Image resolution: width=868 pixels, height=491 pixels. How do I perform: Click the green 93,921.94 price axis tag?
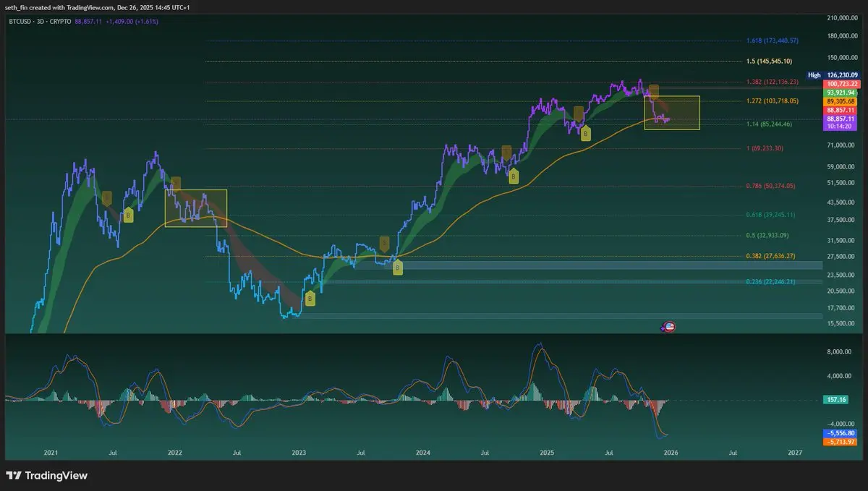click(842, 93)
